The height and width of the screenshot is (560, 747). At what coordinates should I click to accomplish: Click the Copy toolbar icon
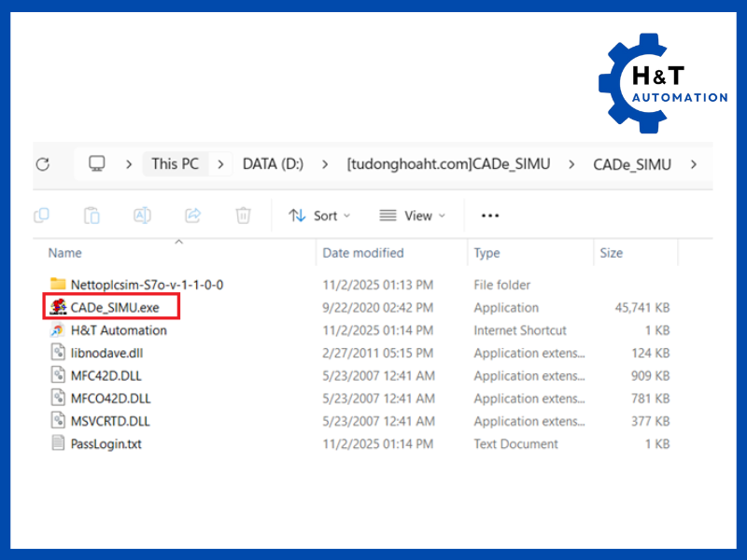point(41,216)
